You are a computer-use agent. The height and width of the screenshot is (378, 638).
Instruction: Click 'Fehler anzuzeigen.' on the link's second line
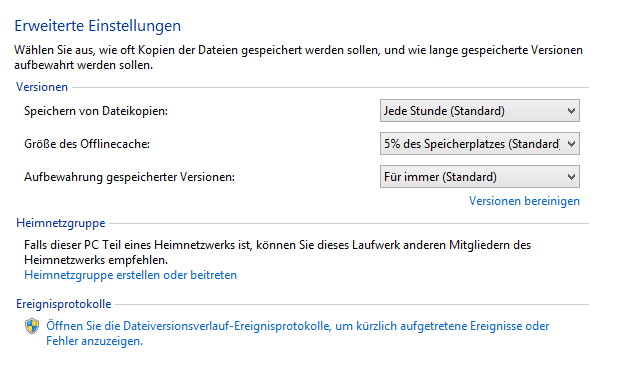coord(94,341)
